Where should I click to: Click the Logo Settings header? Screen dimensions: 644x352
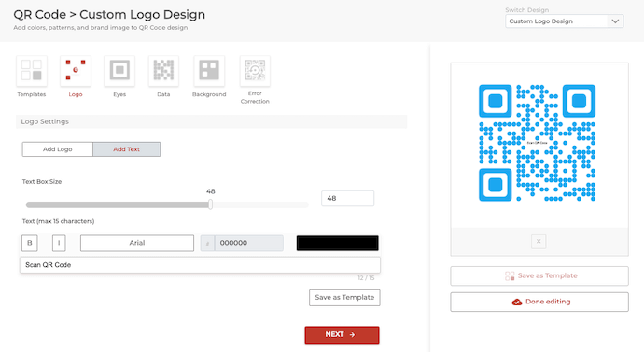pos(211,121)
